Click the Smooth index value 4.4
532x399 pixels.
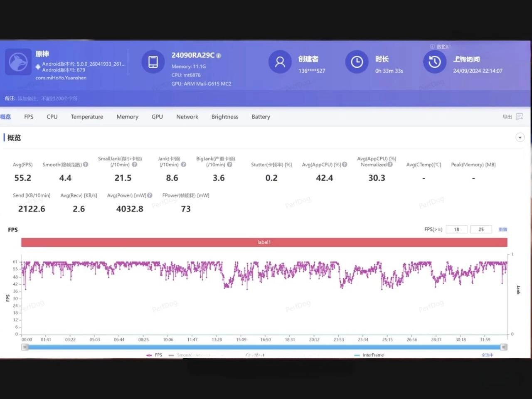[x=65, y=178]
